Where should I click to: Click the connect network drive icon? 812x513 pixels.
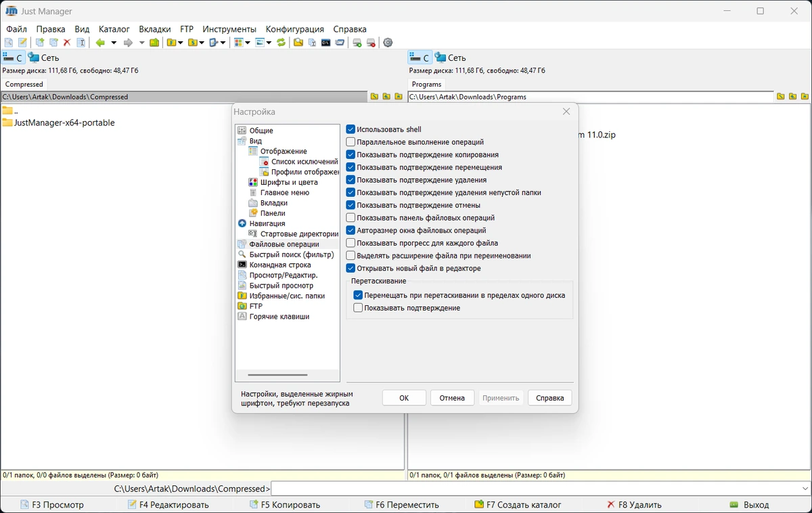357,43
